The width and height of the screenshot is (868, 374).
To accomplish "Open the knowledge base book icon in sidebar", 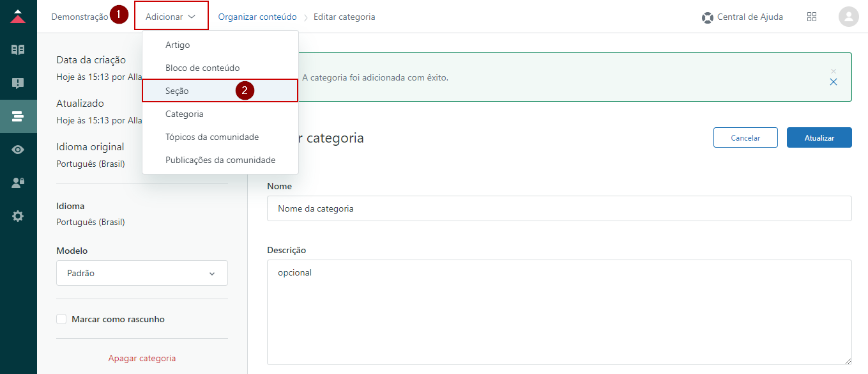I will (18, 50).
